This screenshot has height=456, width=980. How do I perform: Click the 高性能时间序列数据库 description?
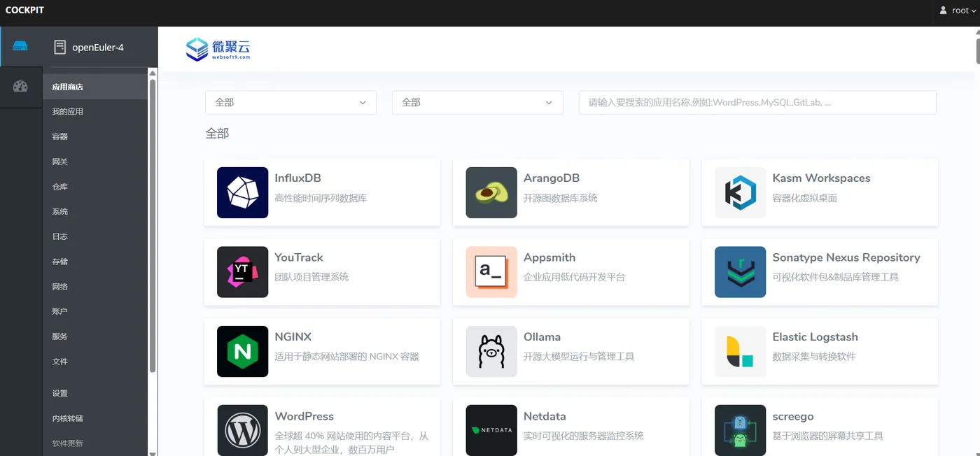coord(321,198)
